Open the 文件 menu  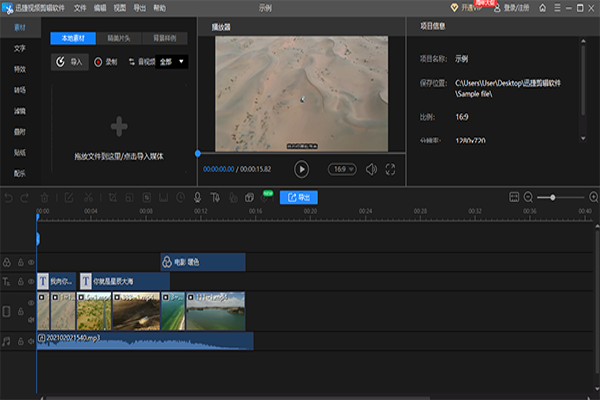[x=80, y=6]
